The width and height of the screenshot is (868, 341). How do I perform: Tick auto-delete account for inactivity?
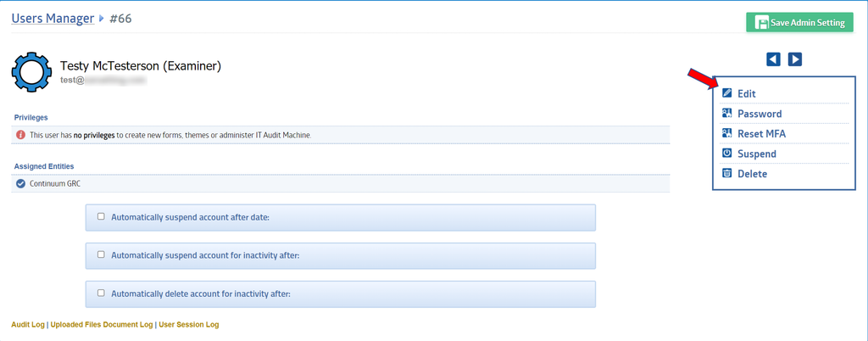point(101,293)
